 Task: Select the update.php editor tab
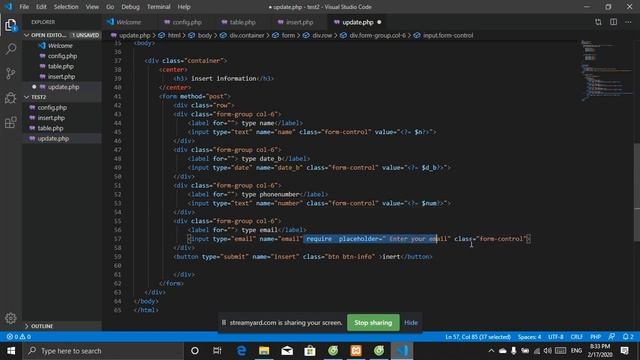click(358, 22)
